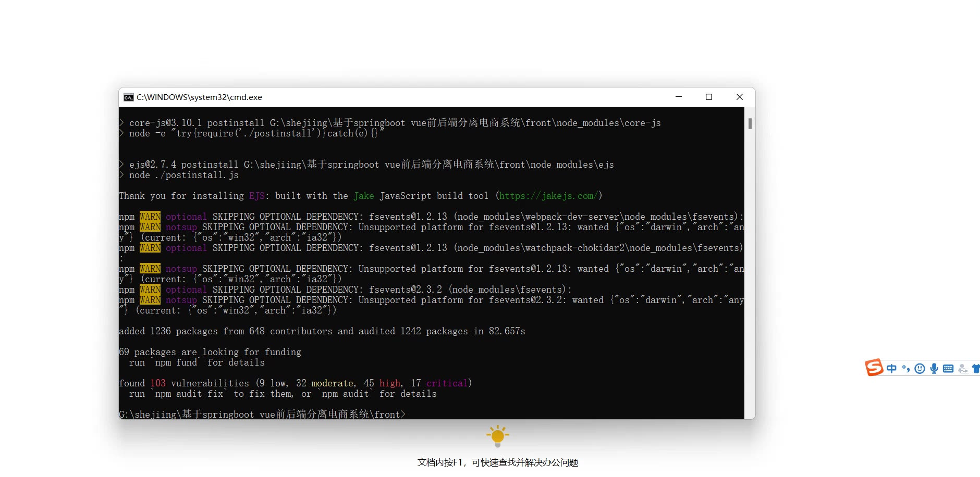The image size is (980, 477).
Task: Click the ejs@2.7.4 postinstall line
Action: [366, 165]
